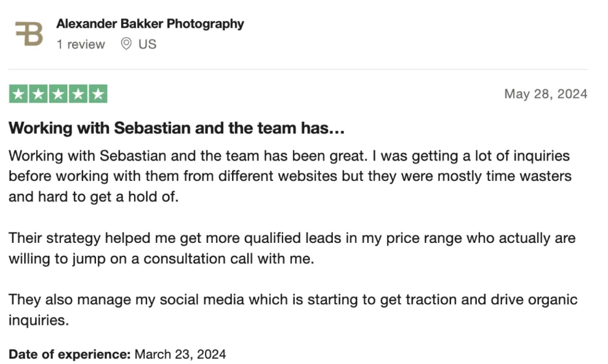
Task: Click the trailing "inquiries." word ending the review
Action: pyautogui.click(x=39, y=320)
